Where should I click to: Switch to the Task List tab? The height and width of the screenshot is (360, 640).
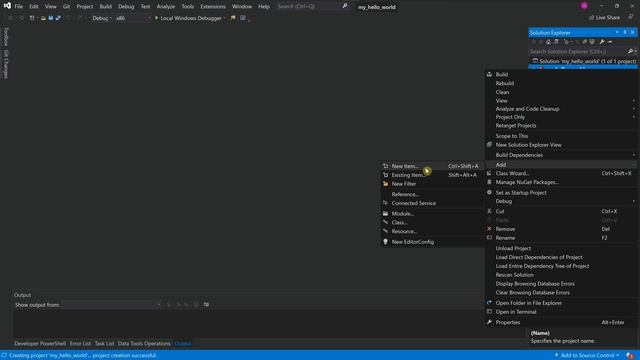pos(104,344)
